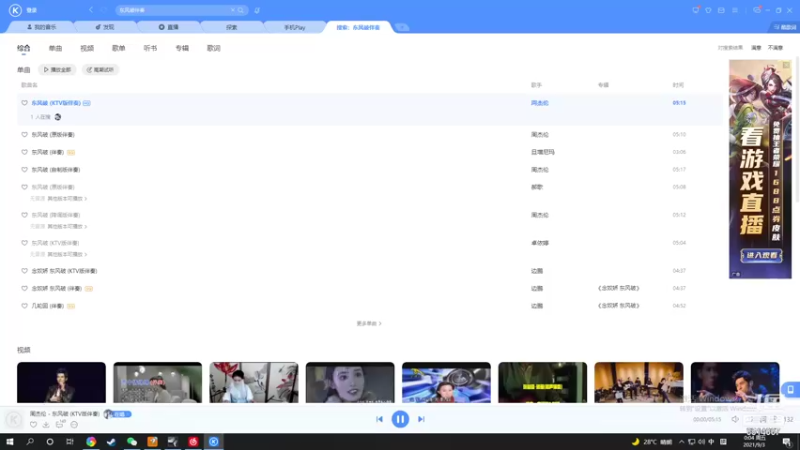Filter results by 专辑

[182, 48]
